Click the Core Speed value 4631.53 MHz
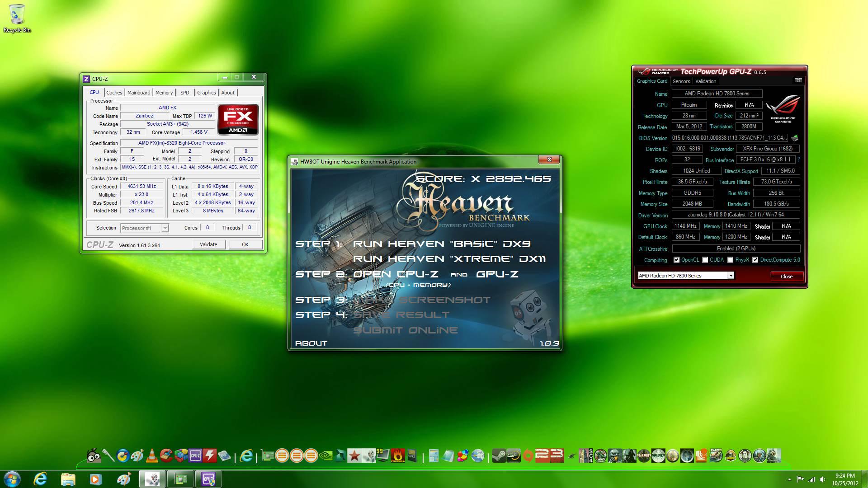 tap(142, 186)
